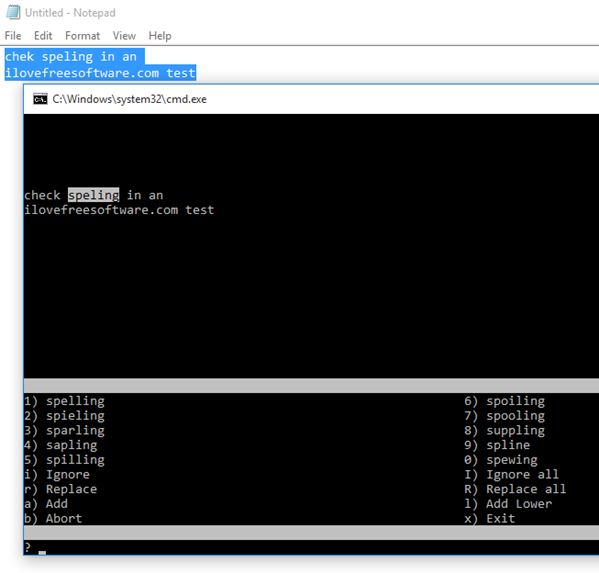Select suggestion '3) sparling'
This screenshot has width=599, height=573.
click(x=64, y=430)
